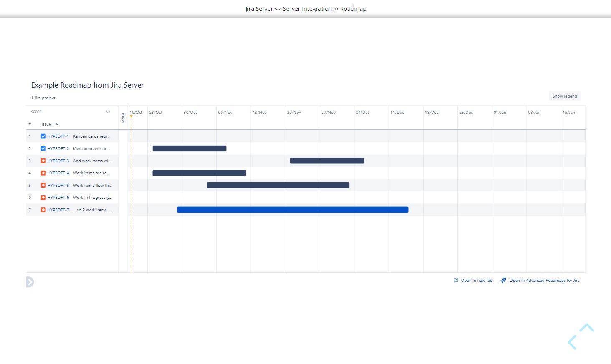The width and height of the screenshot is (611, 364).
Task: Click Roadmap in the title breadcrumb
Action: click(x=353, y=8)
